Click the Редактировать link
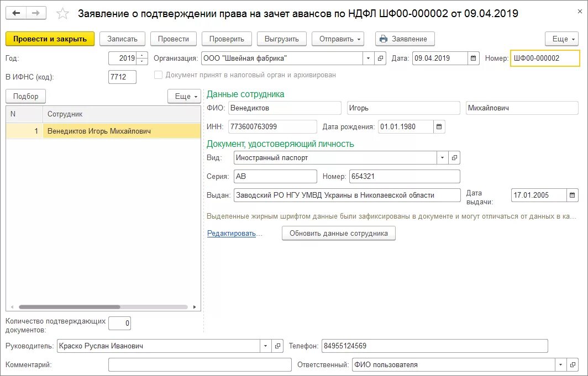The height and width of the screenshot is (376, 588). point(232,234)
